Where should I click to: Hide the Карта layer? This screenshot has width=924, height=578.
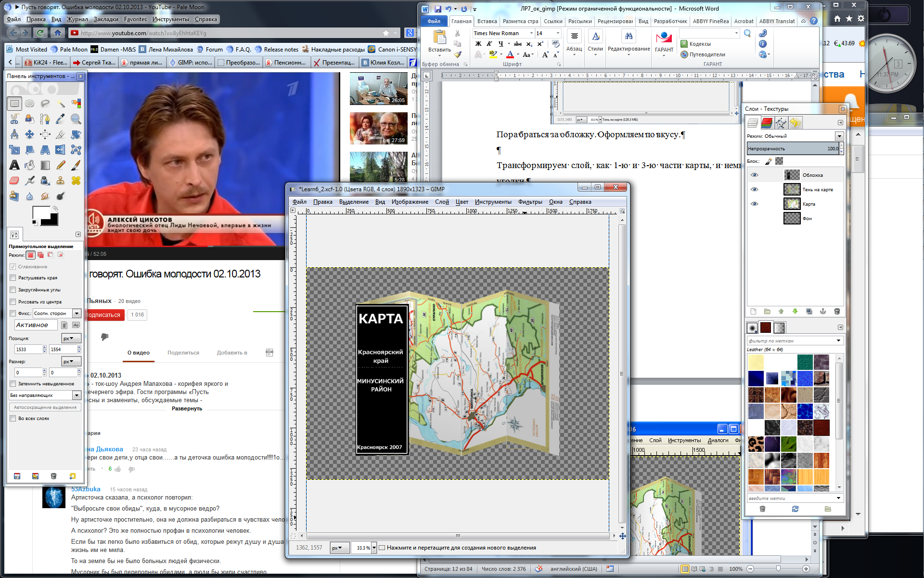(755, 204)
